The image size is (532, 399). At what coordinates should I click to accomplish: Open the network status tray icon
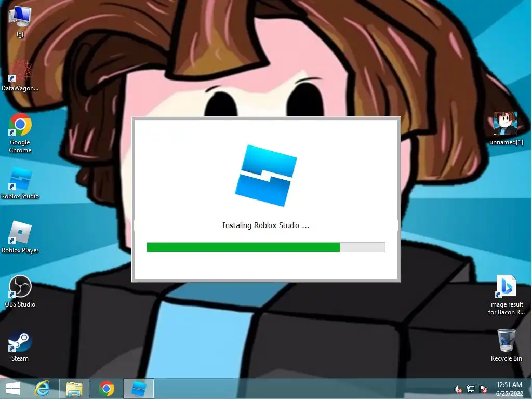click(471, 389)
